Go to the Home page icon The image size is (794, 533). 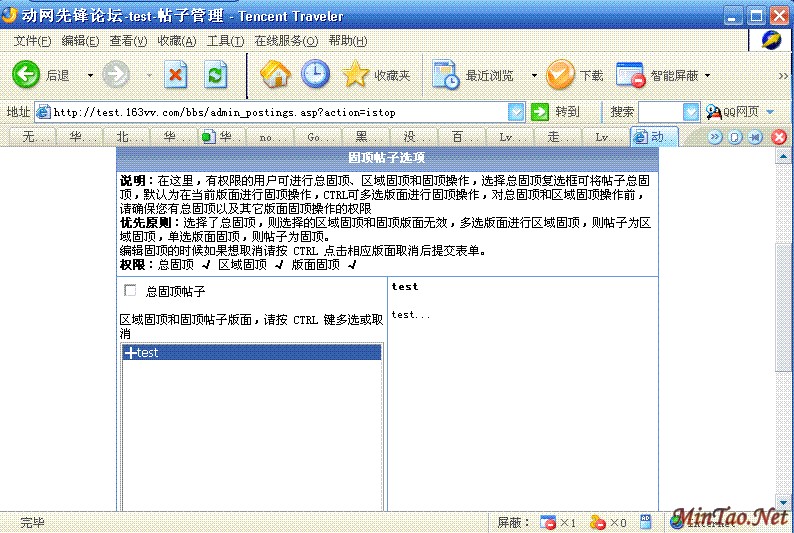click(x=275, y=75)
